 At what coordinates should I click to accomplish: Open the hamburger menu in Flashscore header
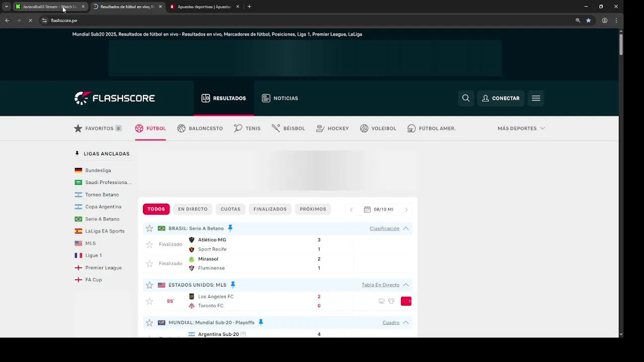point(536,98)
